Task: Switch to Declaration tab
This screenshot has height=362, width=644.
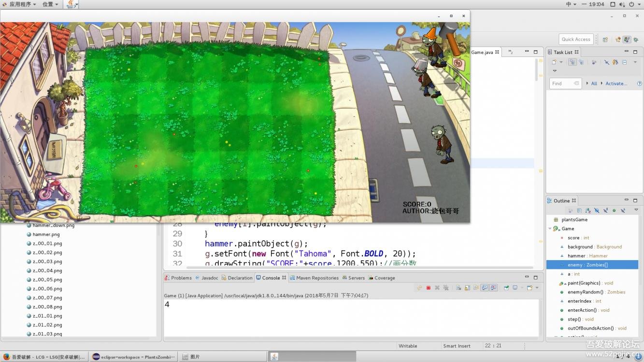Action: point(237,278)
